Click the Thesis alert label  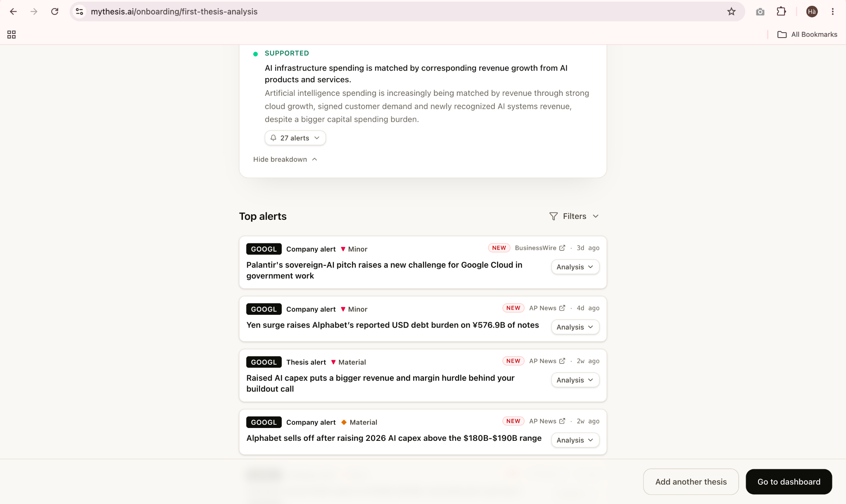[x=306, y=362]
